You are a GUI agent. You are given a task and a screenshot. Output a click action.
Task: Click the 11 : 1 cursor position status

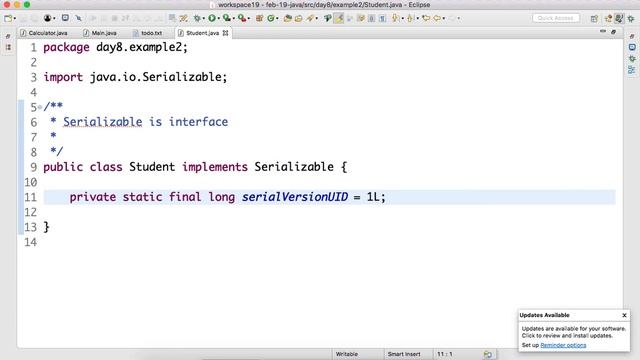(x=444, y=354)
